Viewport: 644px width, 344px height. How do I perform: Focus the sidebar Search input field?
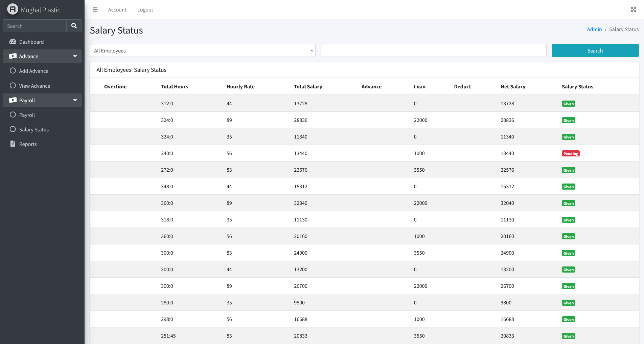[x=34, y=26]
